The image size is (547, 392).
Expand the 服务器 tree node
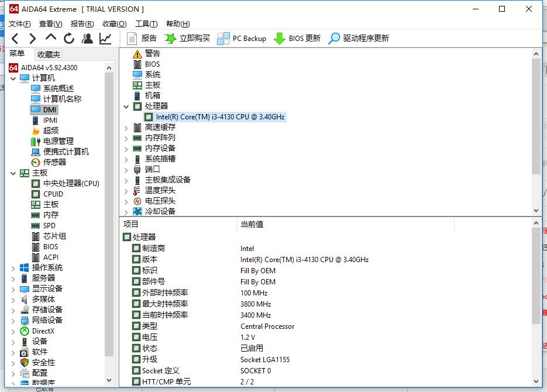coord(13,278)
